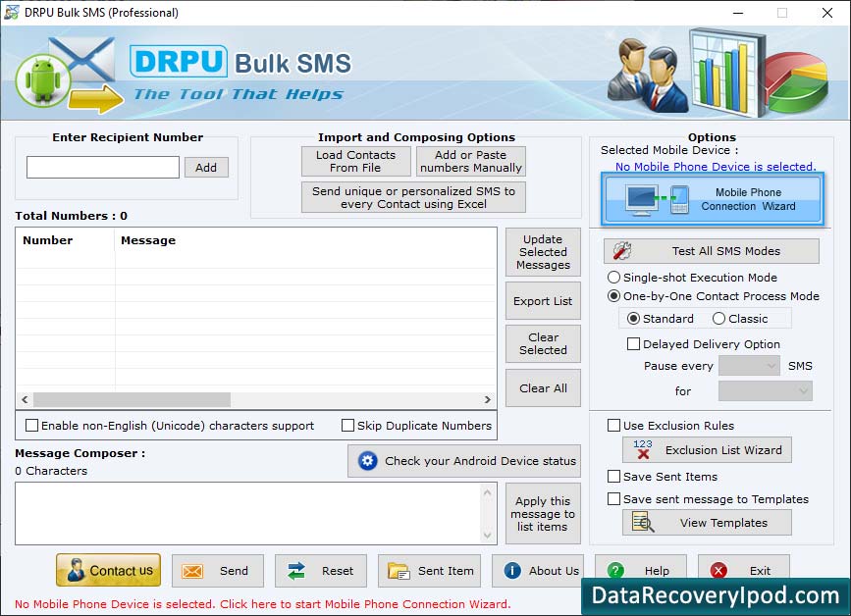Click Apply this message to list items
The image size is (851, 616).
click(x=543, y=514)
